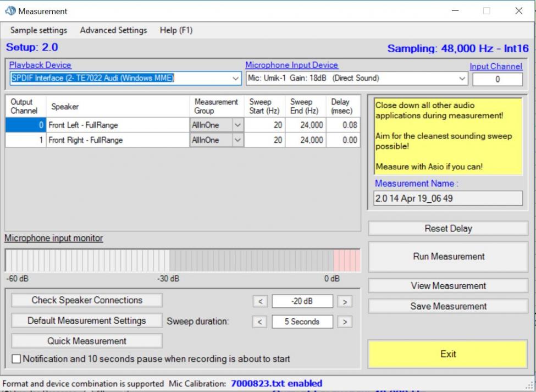Increase the sweep duration
Screen dimensions: 536x392
345,322
